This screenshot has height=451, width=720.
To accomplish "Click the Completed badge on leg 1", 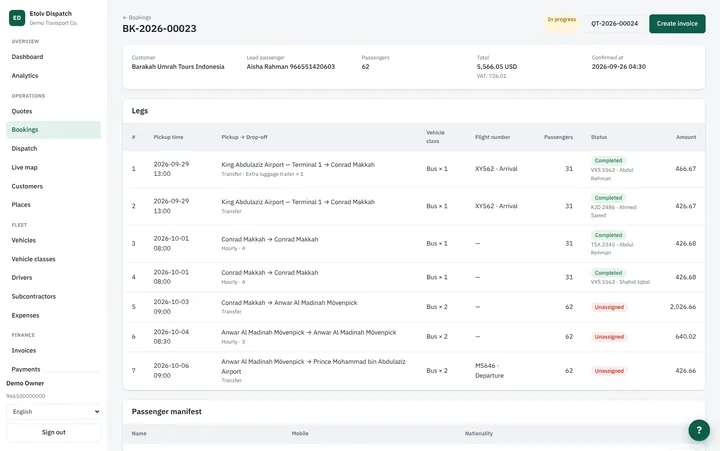I will pyautogui.click(x=608, y=161).
